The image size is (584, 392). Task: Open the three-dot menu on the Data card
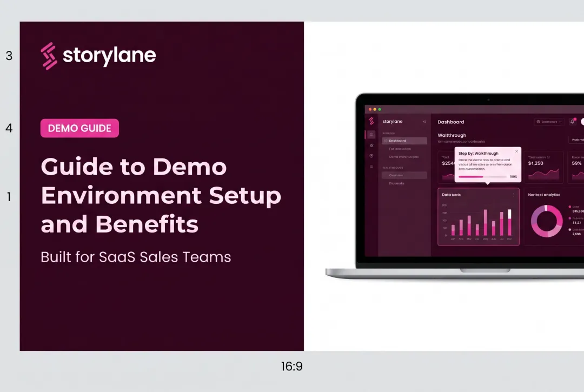pyautogui.click(x=514, y=195)
